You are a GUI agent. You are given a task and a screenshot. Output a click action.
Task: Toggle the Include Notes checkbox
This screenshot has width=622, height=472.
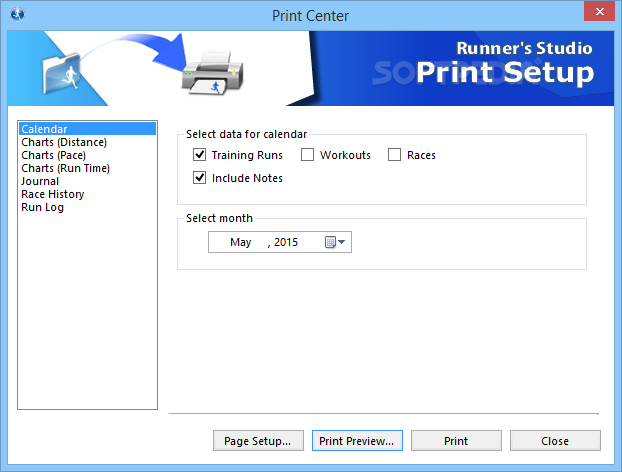click(199, 178)
